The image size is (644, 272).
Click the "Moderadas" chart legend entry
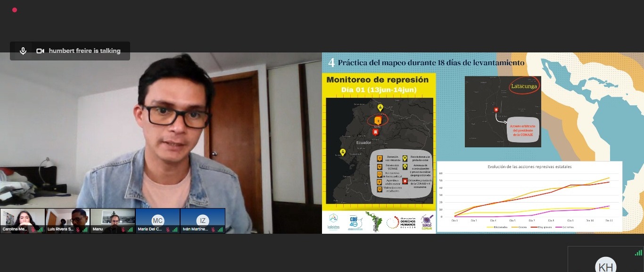coord(497,227)
